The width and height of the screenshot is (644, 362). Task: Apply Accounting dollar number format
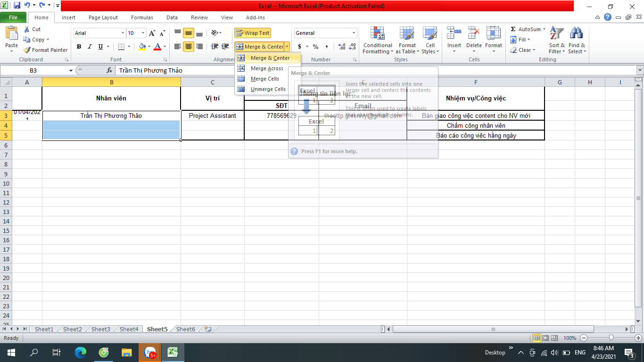[299, 47]
